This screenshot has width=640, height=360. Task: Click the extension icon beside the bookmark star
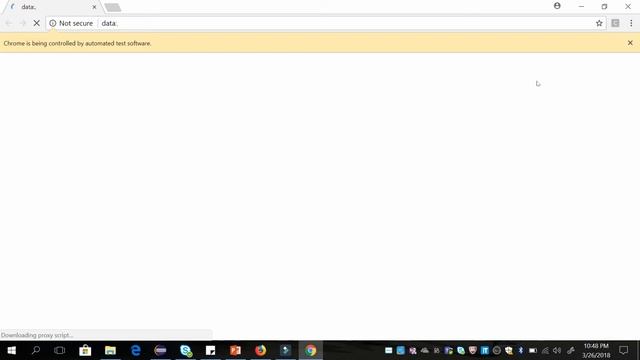pyautogui.click(x=615, y=23)
